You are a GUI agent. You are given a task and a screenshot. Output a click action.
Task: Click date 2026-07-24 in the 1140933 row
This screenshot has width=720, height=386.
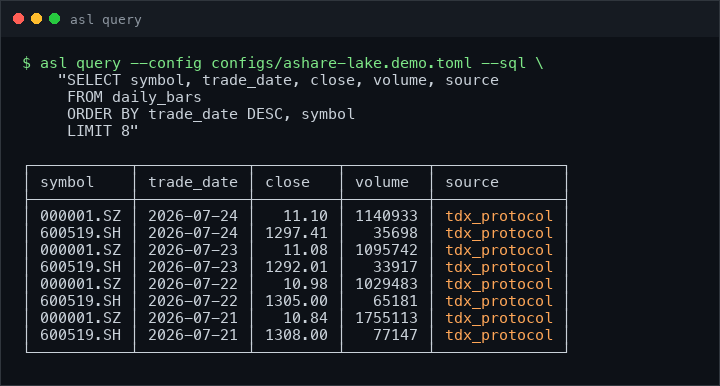coord(193,216)
